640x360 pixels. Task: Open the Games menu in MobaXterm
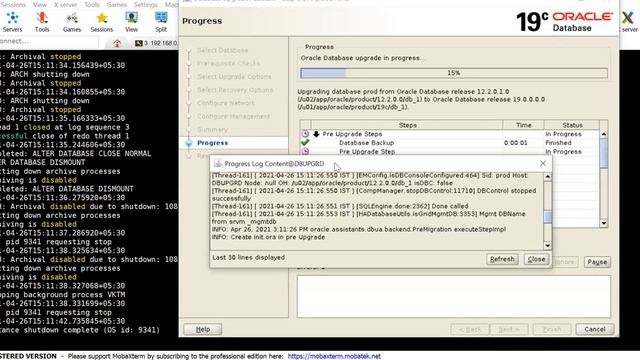[x=117, y=4]
